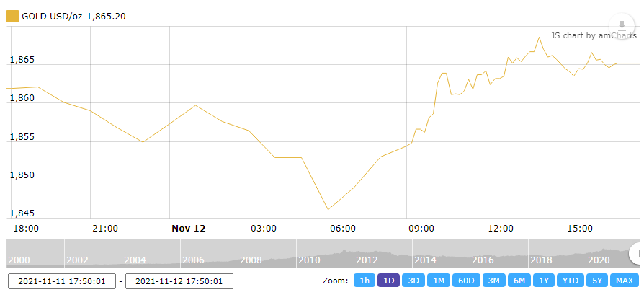Screen dimensions: 644x295
Task: Set zoom to 1M period
Action: tap(438, 281)
